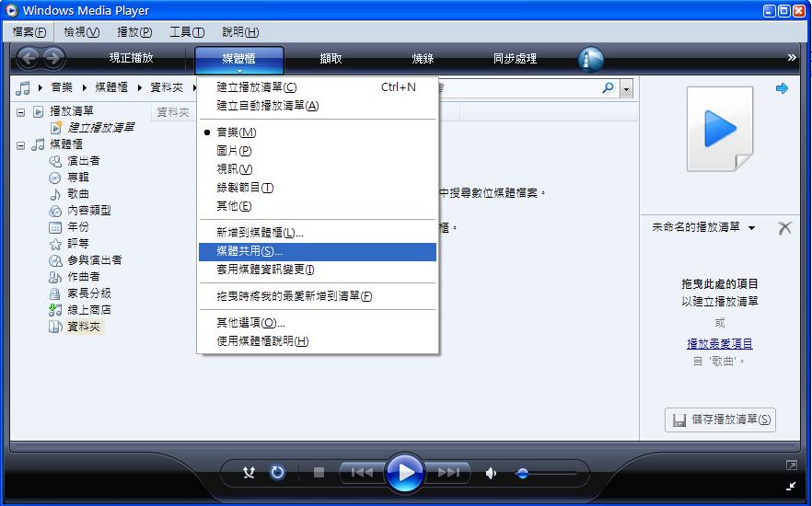This screenshot has height=506, width=812.
Task: Toggle shuffle playback
Action: click(x=249, y=472)
